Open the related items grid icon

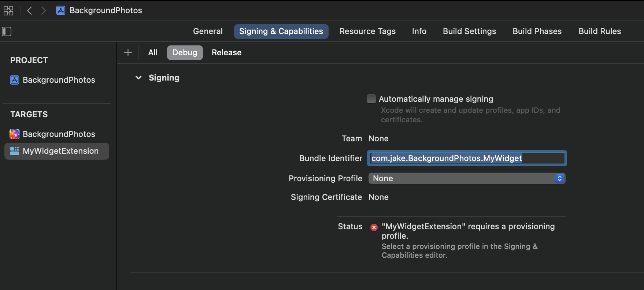pyautogui.click(x=8, y=11)
